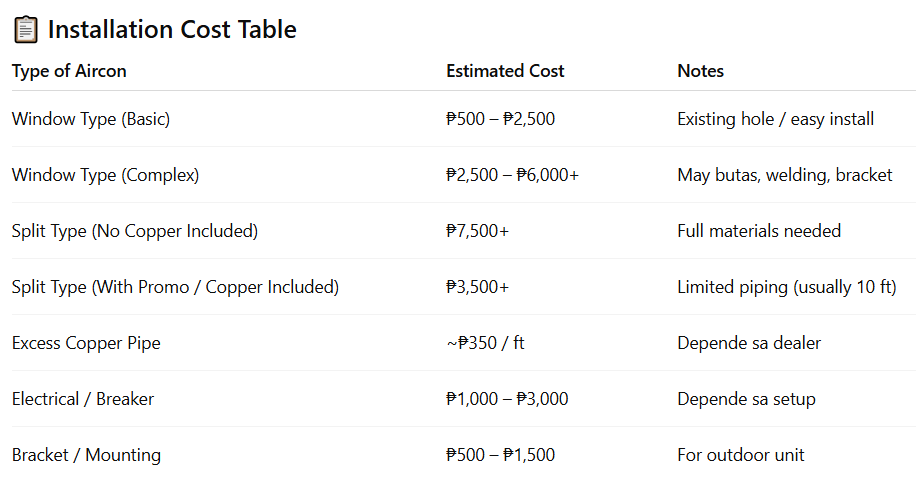Viewport: 916px width, 478px height.
Task: Click the Notes column header
Action: pos(700,71)
